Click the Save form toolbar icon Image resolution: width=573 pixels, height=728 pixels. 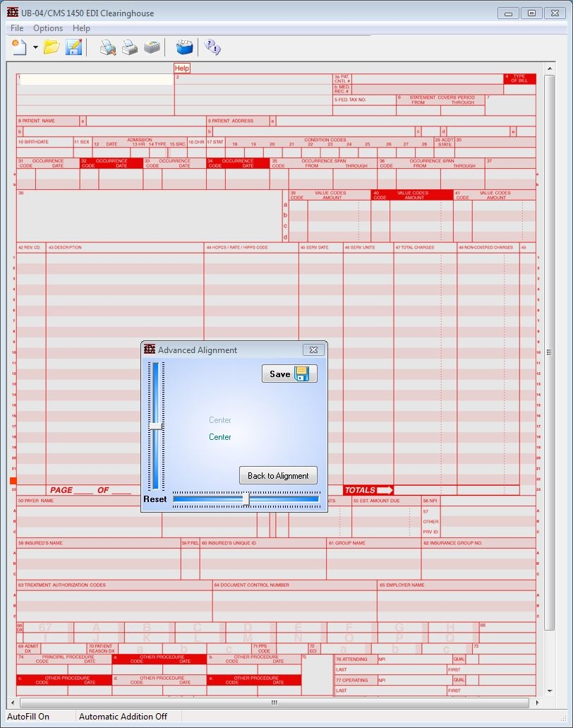(x=73, y=47)
